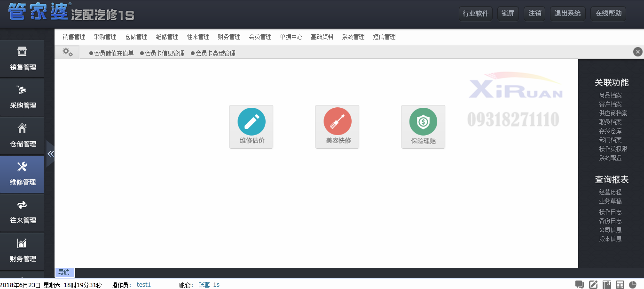The width and height of the screenshot is (644, 289).
Task: Open the 会员管理 menu
Action: (260, 37)
